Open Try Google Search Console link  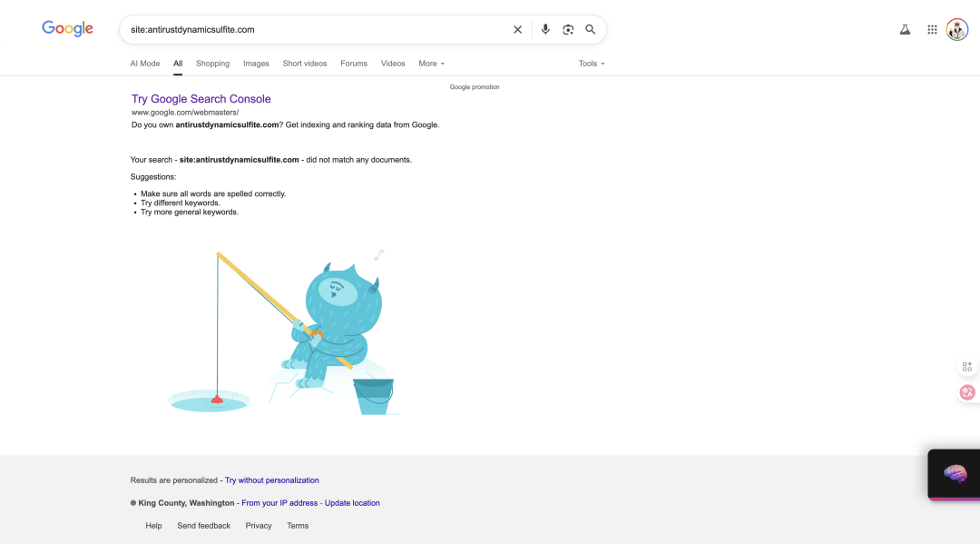click(x=201, y=99)
